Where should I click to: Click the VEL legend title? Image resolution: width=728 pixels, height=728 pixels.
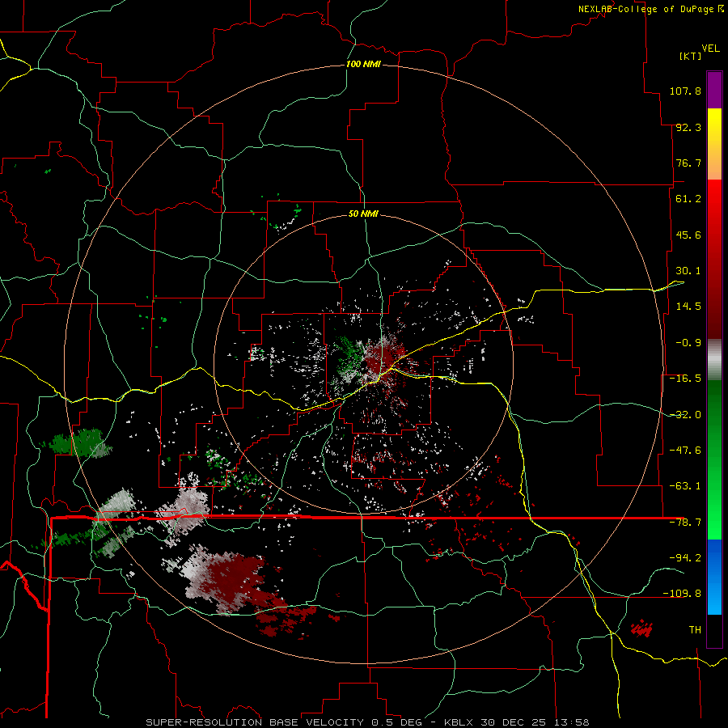[710, 49]
